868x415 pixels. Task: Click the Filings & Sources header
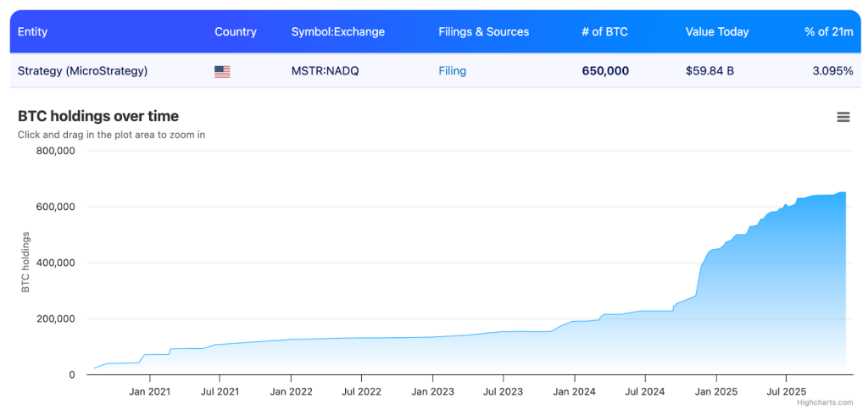point(483,32)
